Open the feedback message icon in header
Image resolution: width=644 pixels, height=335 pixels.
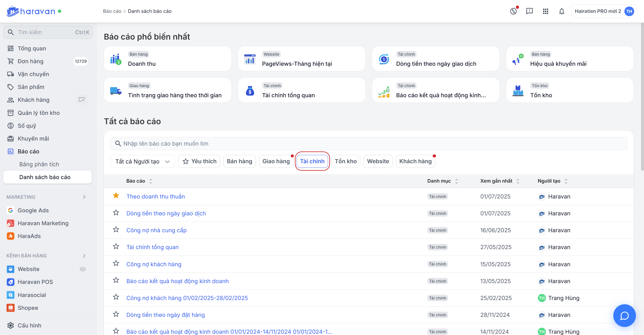529,11
